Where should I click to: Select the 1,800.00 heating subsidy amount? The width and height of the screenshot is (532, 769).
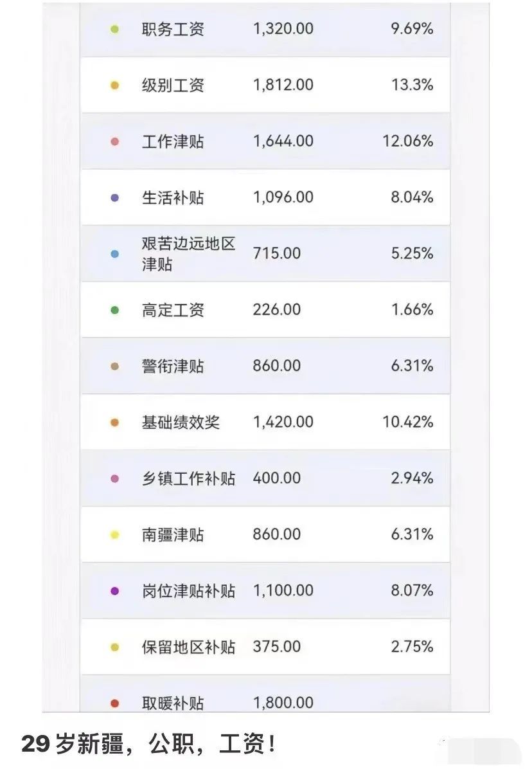[283, 703]
